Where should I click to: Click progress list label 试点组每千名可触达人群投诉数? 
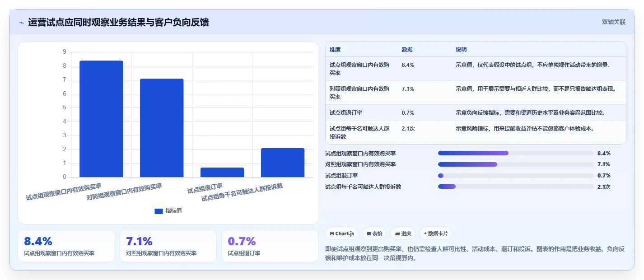tap(363, 187)
